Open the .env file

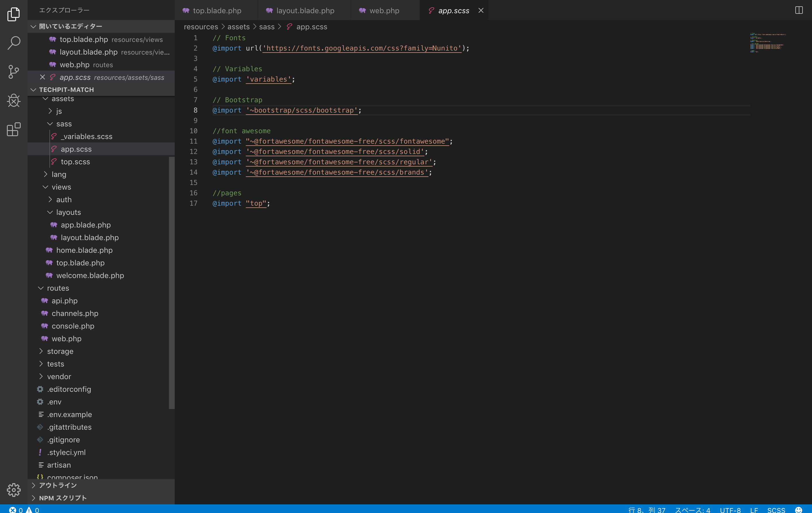(101, 402)
